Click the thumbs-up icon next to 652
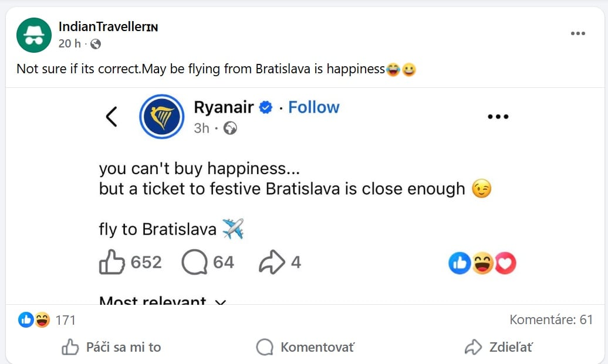The width and height of the screenshot is (608, 364). pos(112,263)
